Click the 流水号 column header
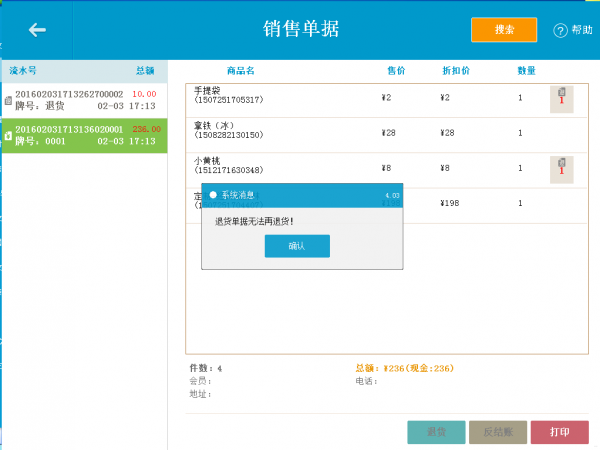Viewport: 600px width, 450px height. 23,70
